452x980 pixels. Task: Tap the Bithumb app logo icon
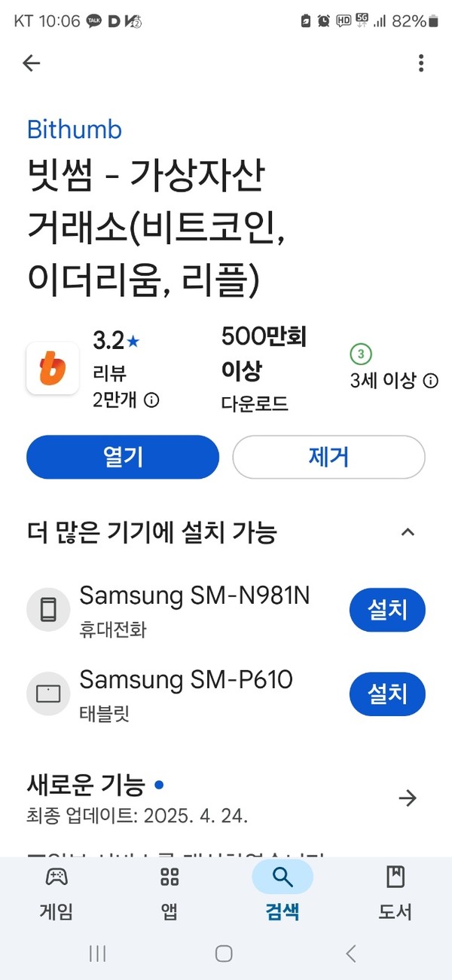click(53, 368)
